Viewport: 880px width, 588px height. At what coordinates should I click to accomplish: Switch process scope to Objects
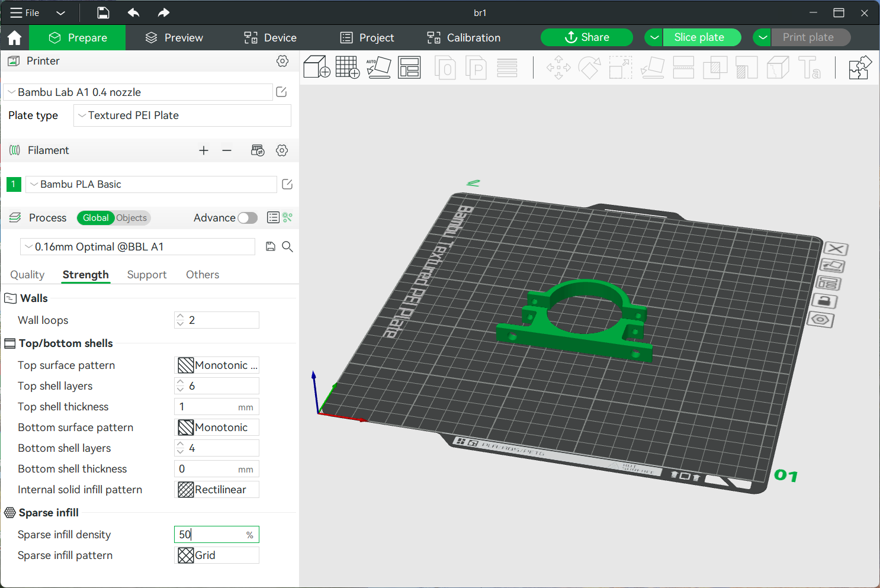[131, 218]
